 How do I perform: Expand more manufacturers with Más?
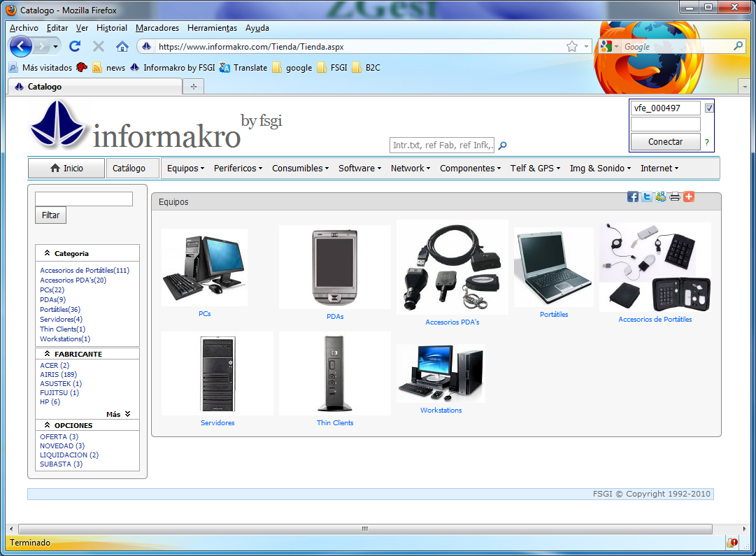(x=119, y=414)
